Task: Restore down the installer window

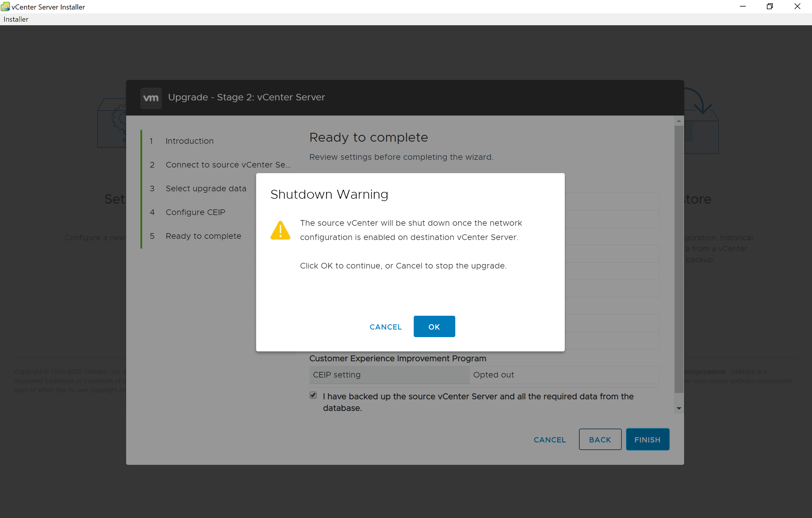Action: 770,7
